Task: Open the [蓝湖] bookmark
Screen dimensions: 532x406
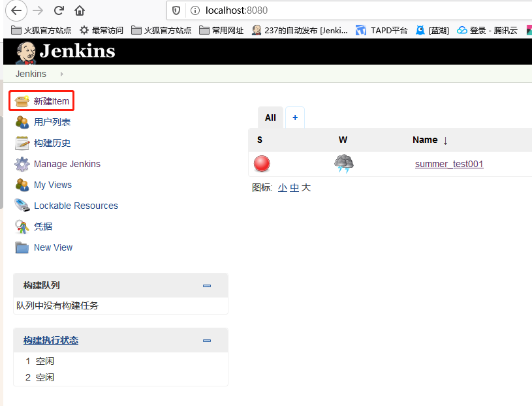Action: click(x=433, y=31)
